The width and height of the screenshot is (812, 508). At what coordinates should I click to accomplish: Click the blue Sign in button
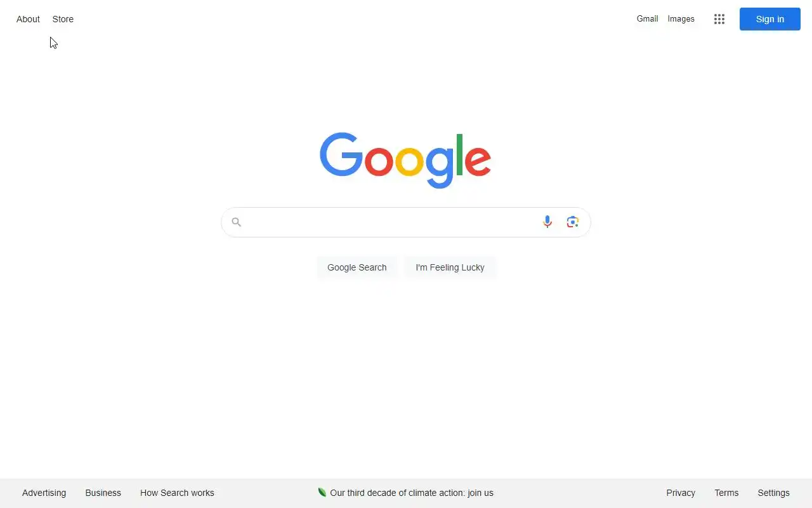point(770,19)
